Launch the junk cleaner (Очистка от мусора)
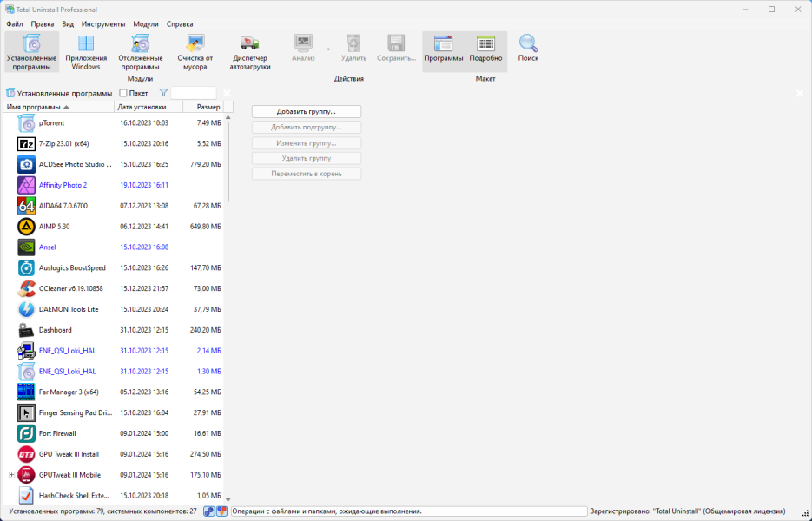The height and width of the screenshot is (521, 812). coord(195,52)
